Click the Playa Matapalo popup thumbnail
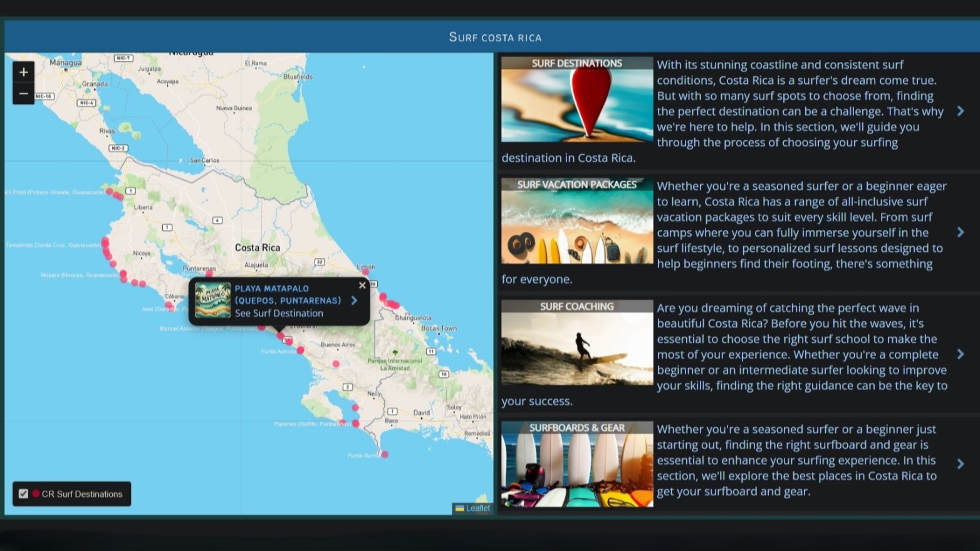The image size is (980, 551). [212, 301]
